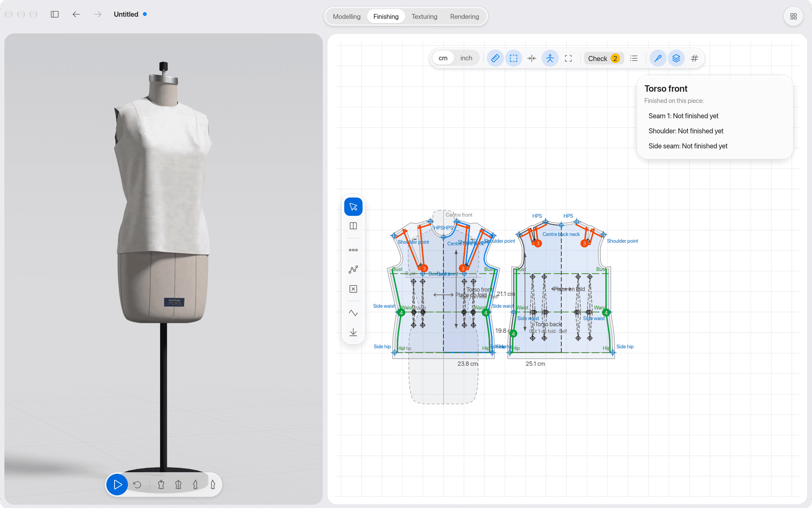
Task: Click the Untitled document title
Action: (126, 14)
